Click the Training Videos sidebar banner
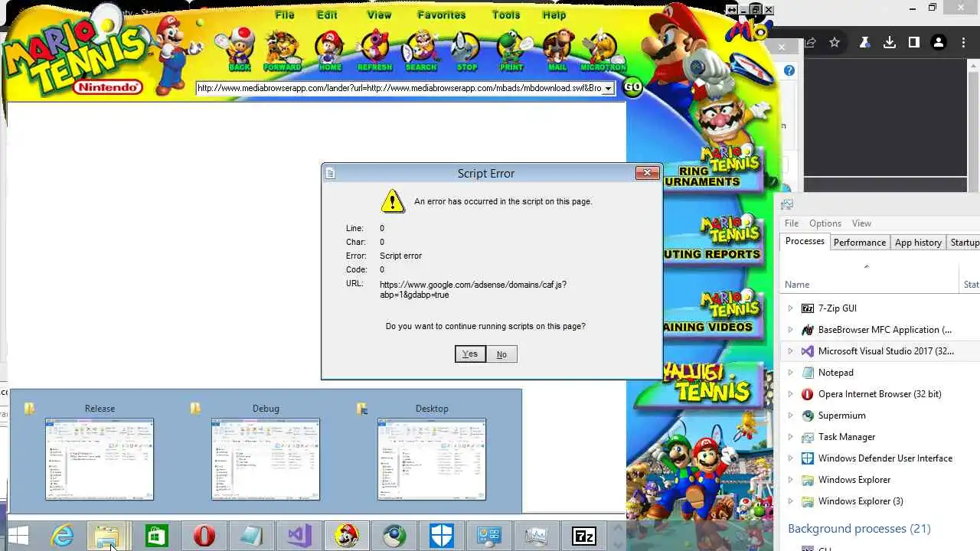The image size is (980, 551). pyautogui.click(x=714, y=312)
